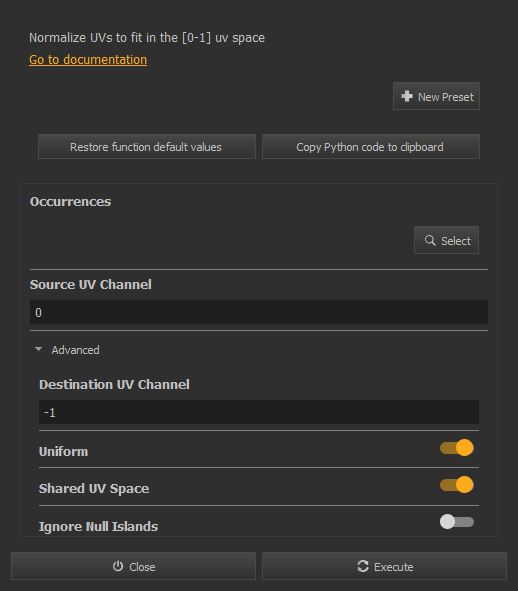Click the Ignore Null Islands label
The height and width of the screenshot is (591, 518).
tap(98, 526)
